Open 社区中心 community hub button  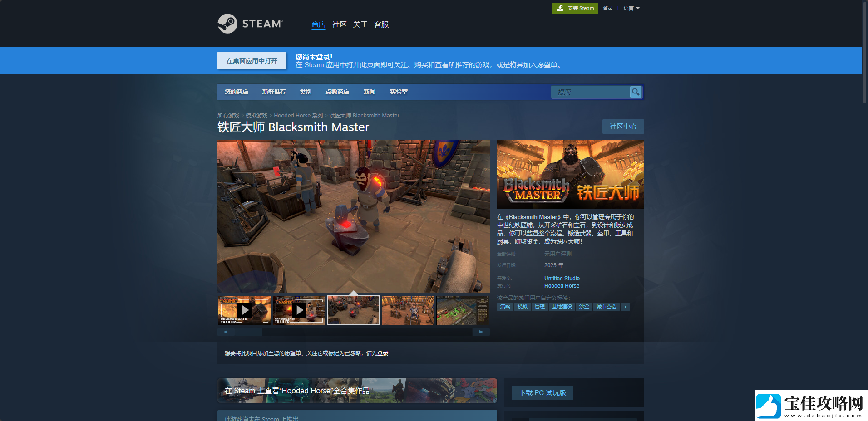[623, 127]
